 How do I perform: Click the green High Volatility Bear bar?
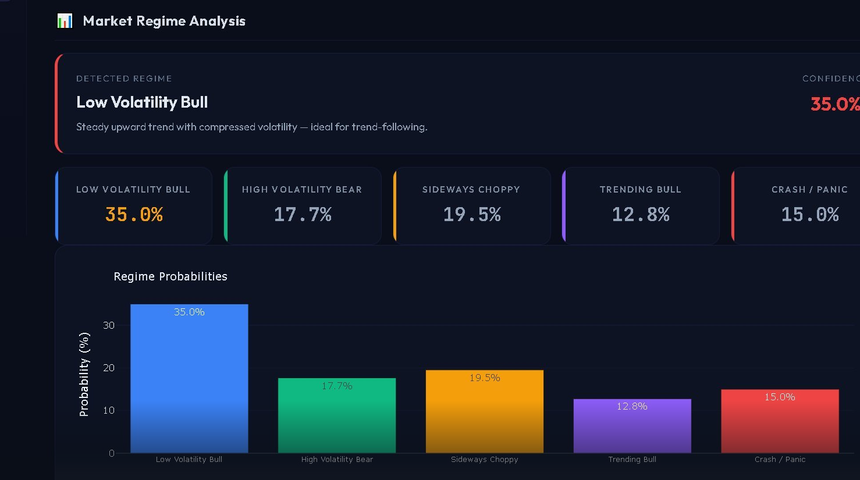pyautogui.click(x=337, y=415)
